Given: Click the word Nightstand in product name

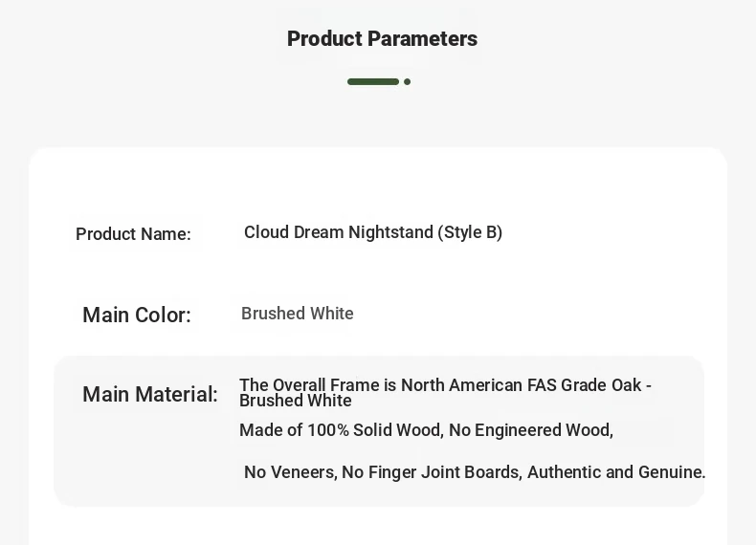Looking at the screenshot, I should [x=390, y=232].
